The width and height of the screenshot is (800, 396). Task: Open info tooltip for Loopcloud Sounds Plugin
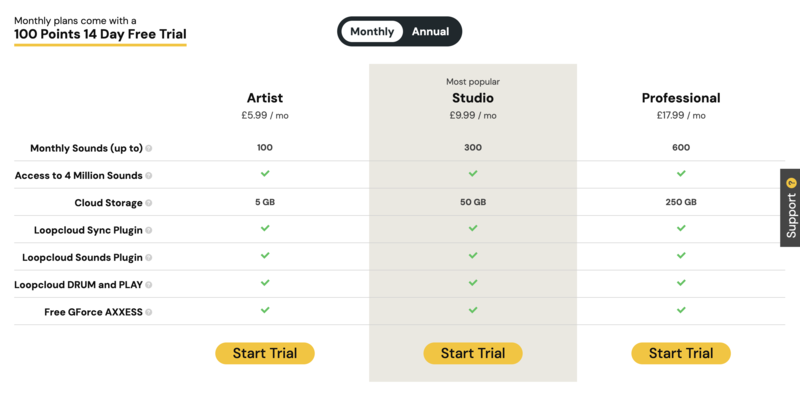pos(148,258)
